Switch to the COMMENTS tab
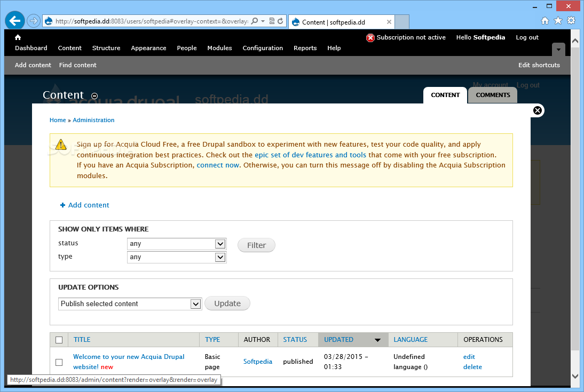 click(493, 95)
